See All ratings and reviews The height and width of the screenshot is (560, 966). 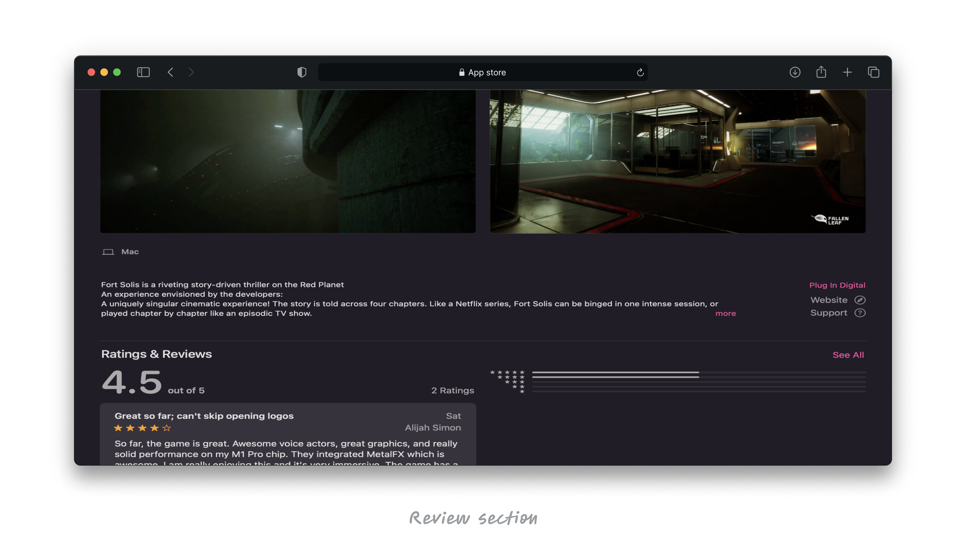[848, 355]
